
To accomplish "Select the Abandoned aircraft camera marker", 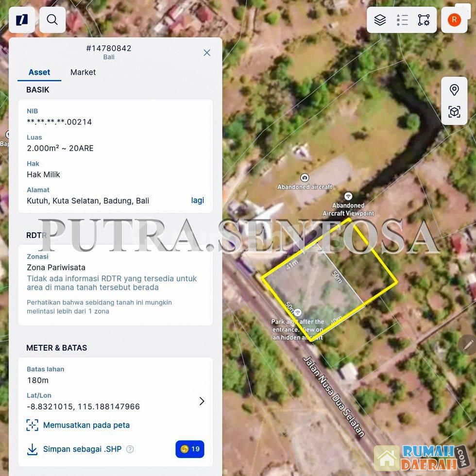I will tap(305, 178).
